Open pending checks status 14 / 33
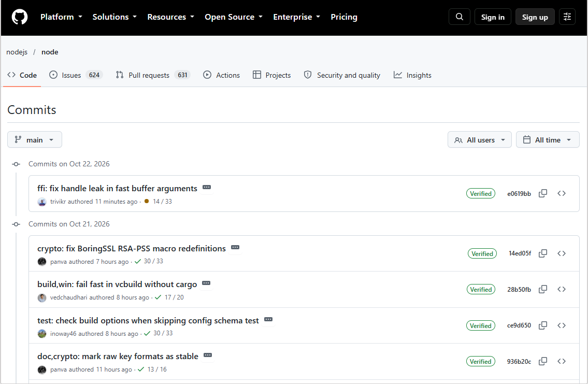The width and height of the screenshot is (588, 384). (158, 202)
